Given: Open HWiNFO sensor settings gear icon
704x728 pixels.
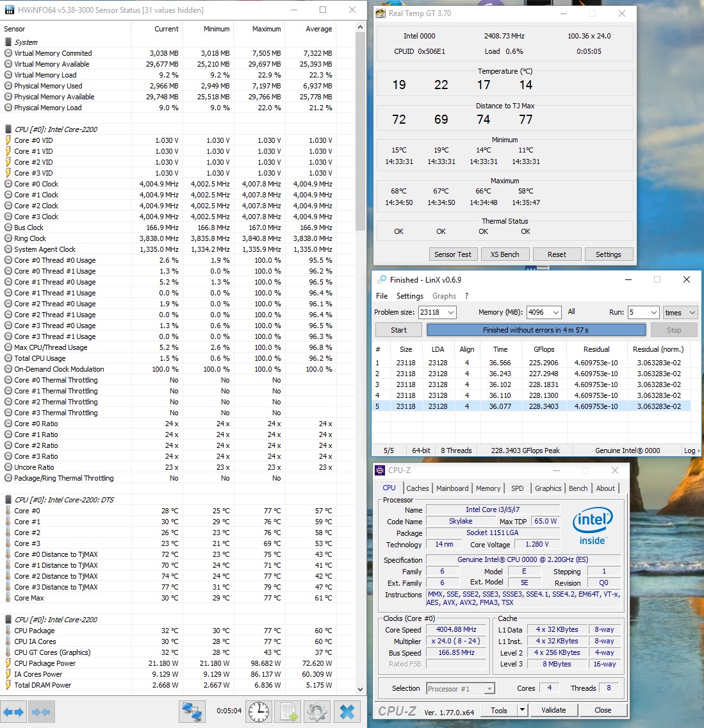Looking at the screenshot, I should (318, 711).
